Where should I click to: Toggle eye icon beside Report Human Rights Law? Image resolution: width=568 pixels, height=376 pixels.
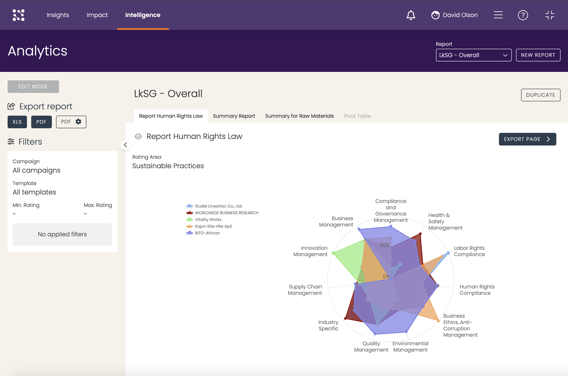[x=138, y=137]
